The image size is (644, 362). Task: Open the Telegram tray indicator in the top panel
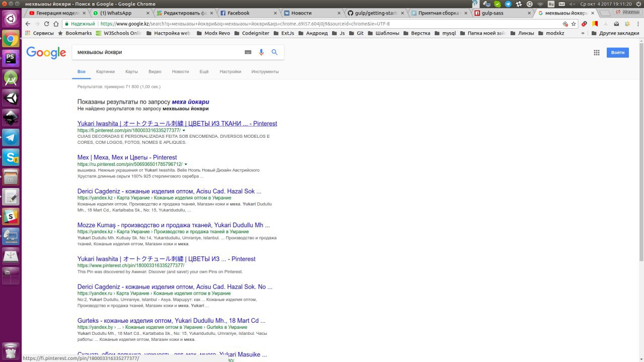pos(508,4)
